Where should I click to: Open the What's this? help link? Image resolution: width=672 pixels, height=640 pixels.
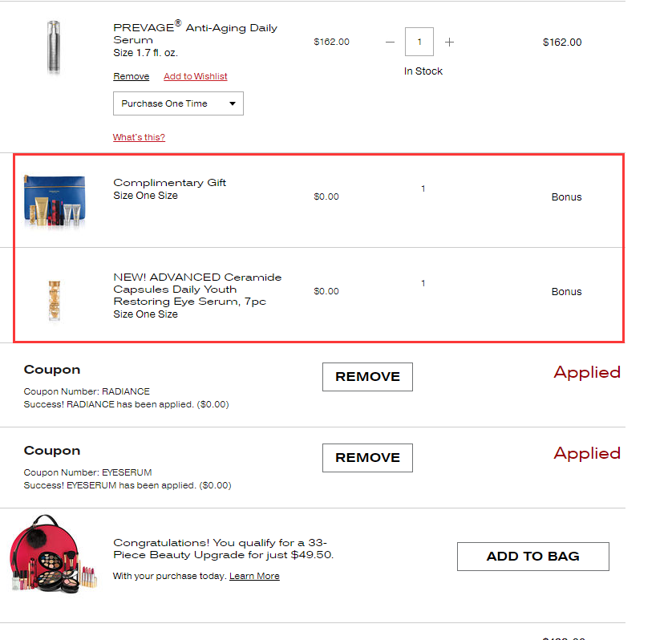coord(139,137)
